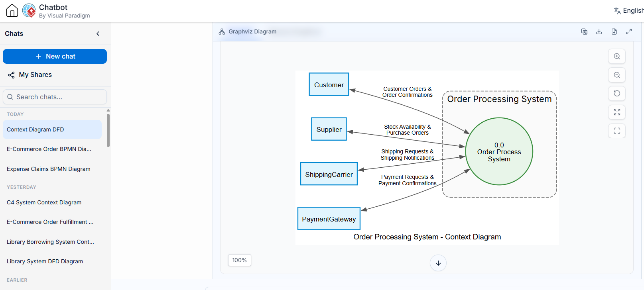Click the Visual Paradigm Chatbot logo
This screenshot has height=290, width=644.
click(29, 10)
